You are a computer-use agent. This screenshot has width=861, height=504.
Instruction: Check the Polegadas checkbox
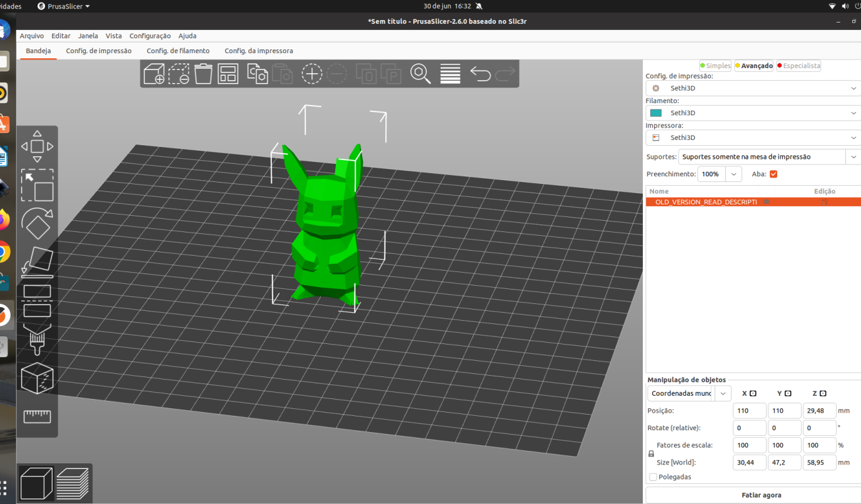coord(653,477)
